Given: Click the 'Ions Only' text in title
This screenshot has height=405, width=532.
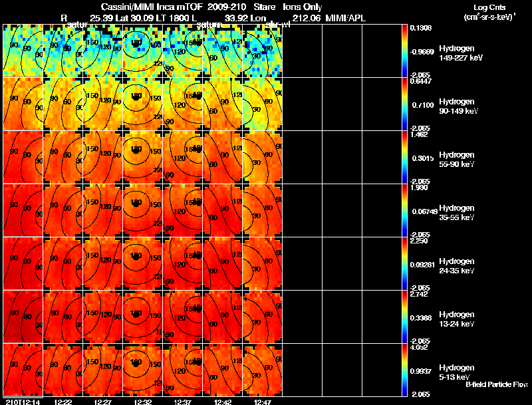Looking at the screenshot, I should (303, 7).
